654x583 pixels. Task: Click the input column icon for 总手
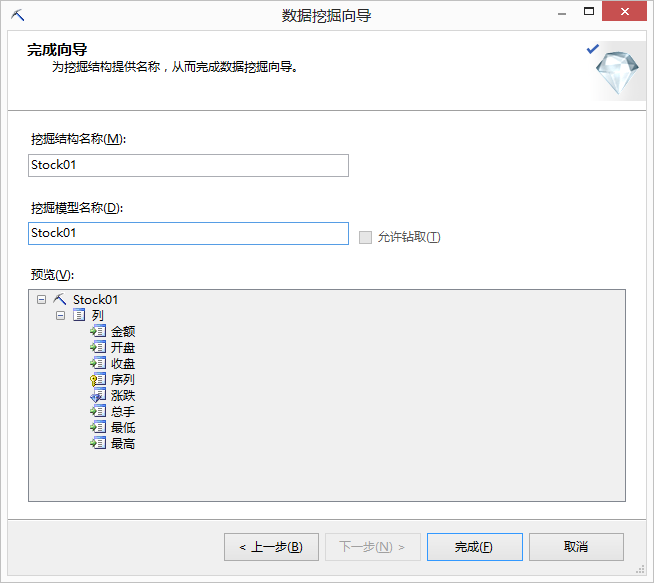pyautogui.click(x=98, y=411)
